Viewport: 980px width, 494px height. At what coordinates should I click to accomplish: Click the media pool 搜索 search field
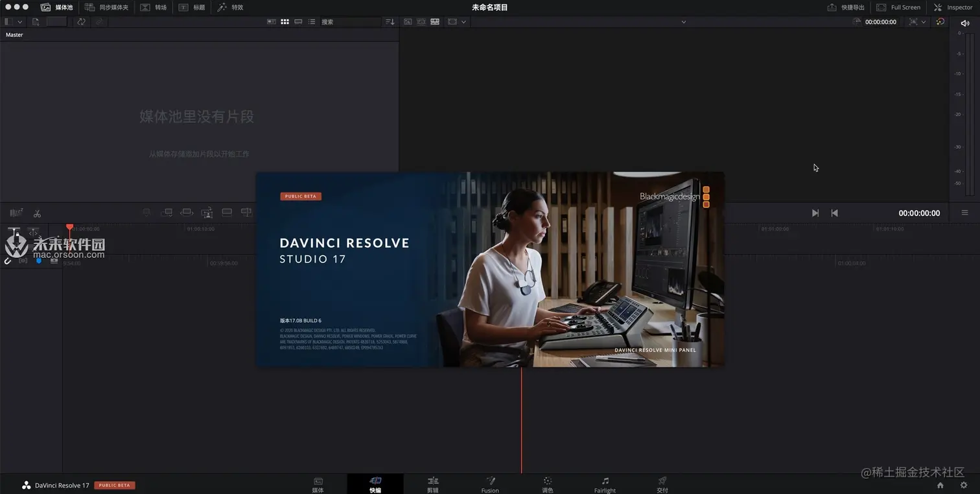[x=350, y=21]
